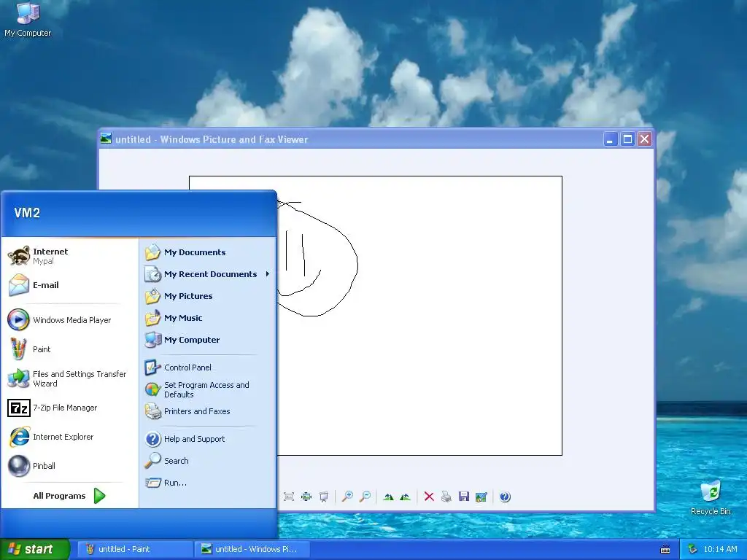
Task: Open My Documents in Start menu
Action: pyautogui.click(x=207, y=252)
